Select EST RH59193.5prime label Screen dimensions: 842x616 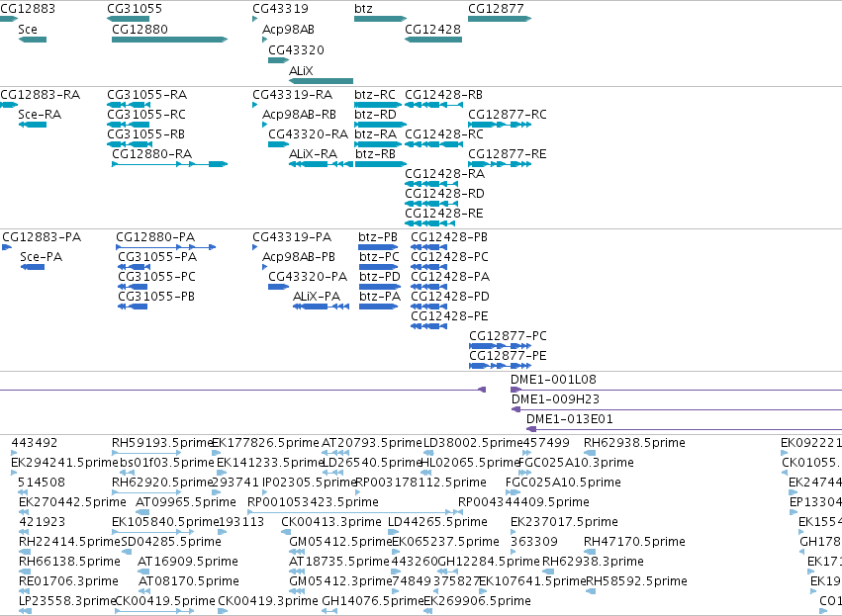(x=161, y=443)
